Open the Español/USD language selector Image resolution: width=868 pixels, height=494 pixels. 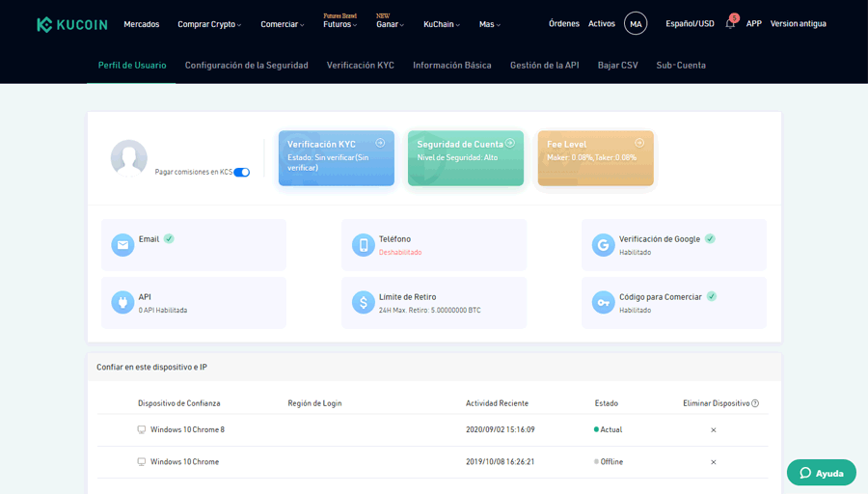pyautogui.click(x=690, y=24)
